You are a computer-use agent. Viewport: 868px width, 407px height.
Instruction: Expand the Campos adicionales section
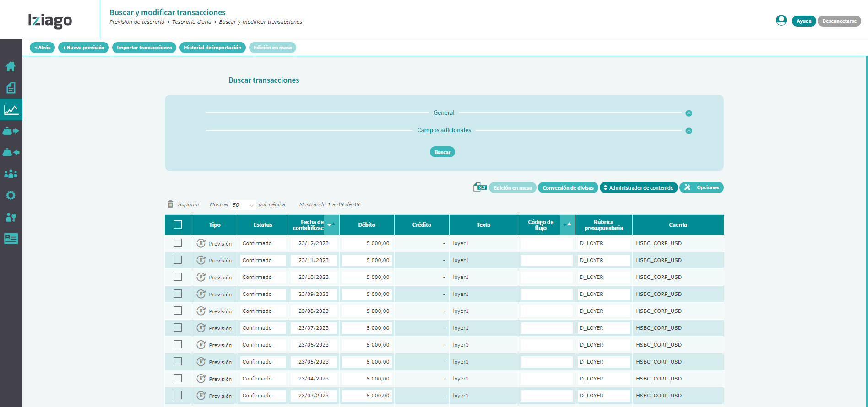689,131
